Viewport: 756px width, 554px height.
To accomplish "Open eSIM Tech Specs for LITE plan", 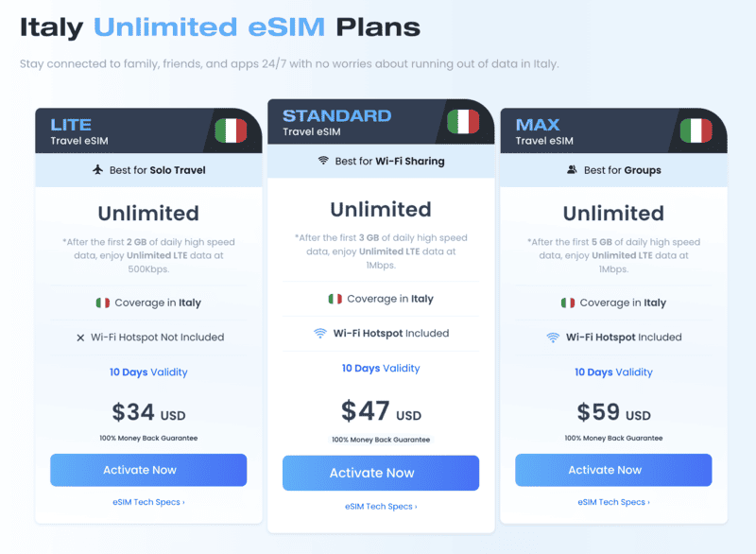I will [x=148, y=502].
